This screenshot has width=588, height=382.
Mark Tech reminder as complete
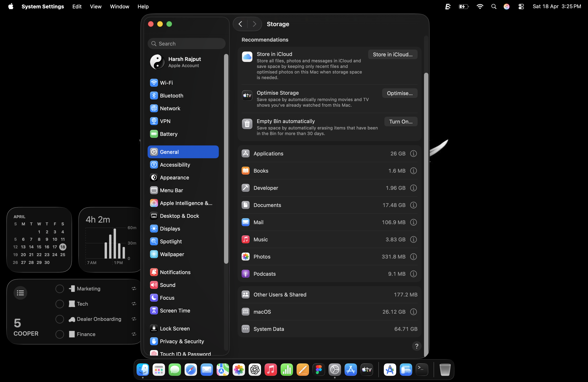60,304
